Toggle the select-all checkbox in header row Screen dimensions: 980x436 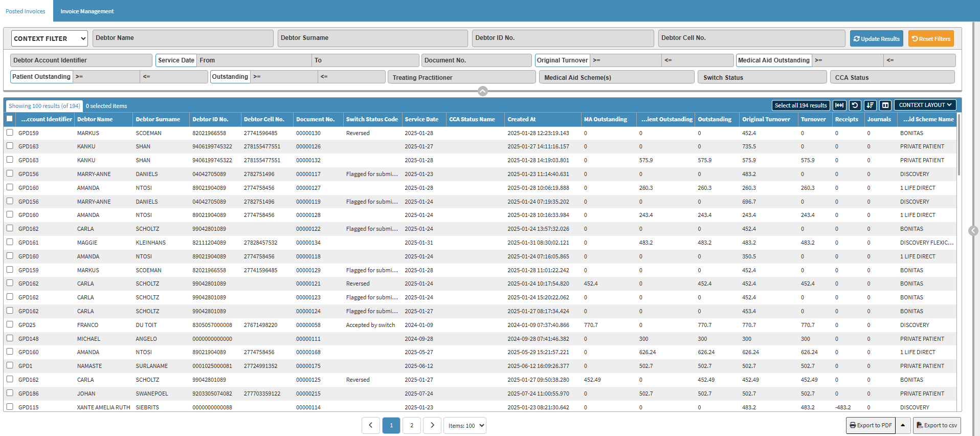click(x=10, y=119)
